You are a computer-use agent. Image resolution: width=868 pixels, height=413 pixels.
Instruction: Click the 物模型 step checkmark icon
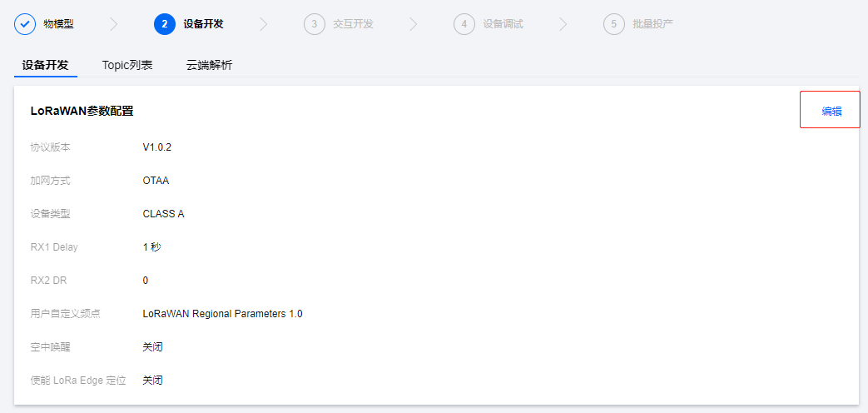(x=25, y=24)
